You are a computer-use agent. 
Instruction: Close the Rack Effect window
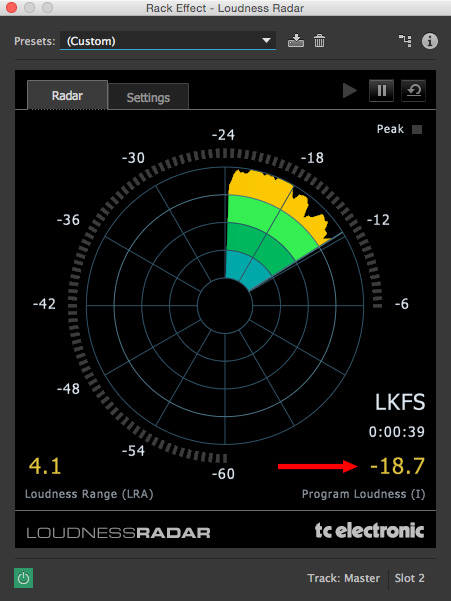pos(11,7)
